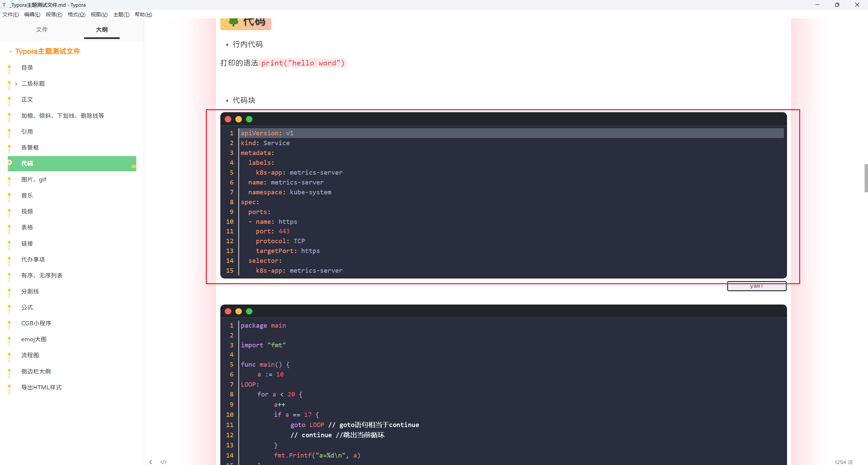Open the 段落(P) menu
Screen dimensions: 868x465
(x=54, y=14)
